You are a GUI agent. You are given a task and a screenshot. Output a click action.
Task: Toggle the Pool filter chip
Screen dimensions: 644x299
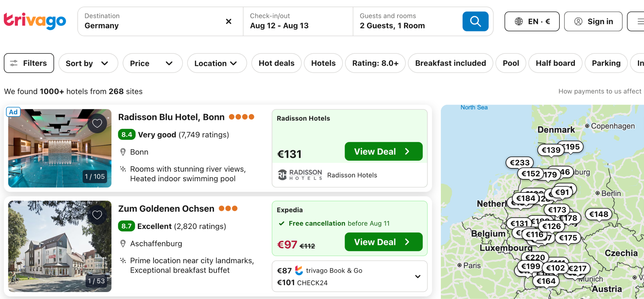(x=511, y=63)
